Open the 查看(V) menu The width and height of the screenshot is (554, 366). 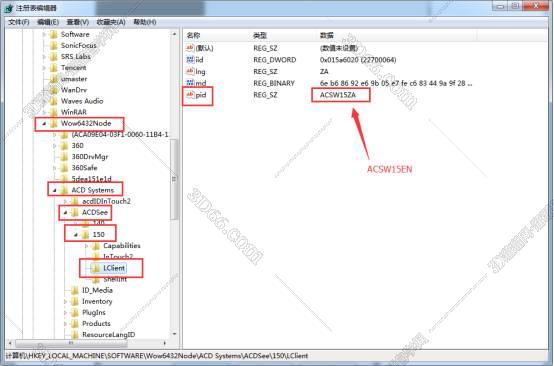point(78,22)
